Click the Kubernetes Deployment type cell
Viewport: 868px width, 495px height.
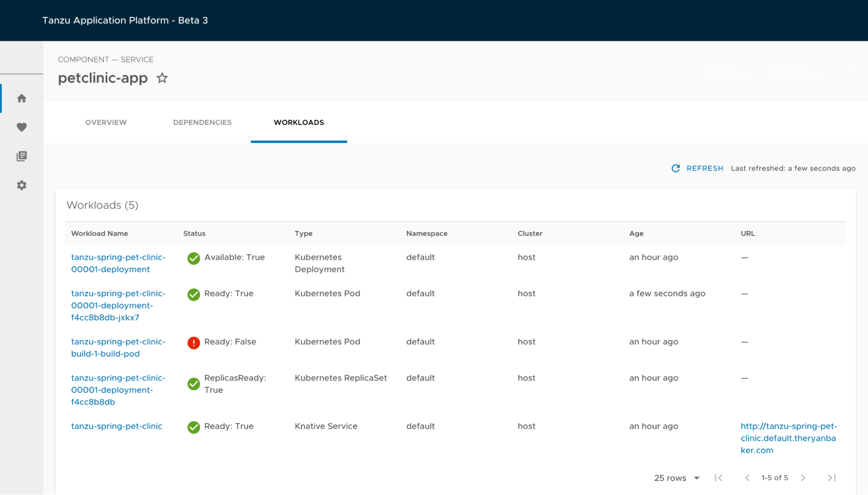[320, 263]
